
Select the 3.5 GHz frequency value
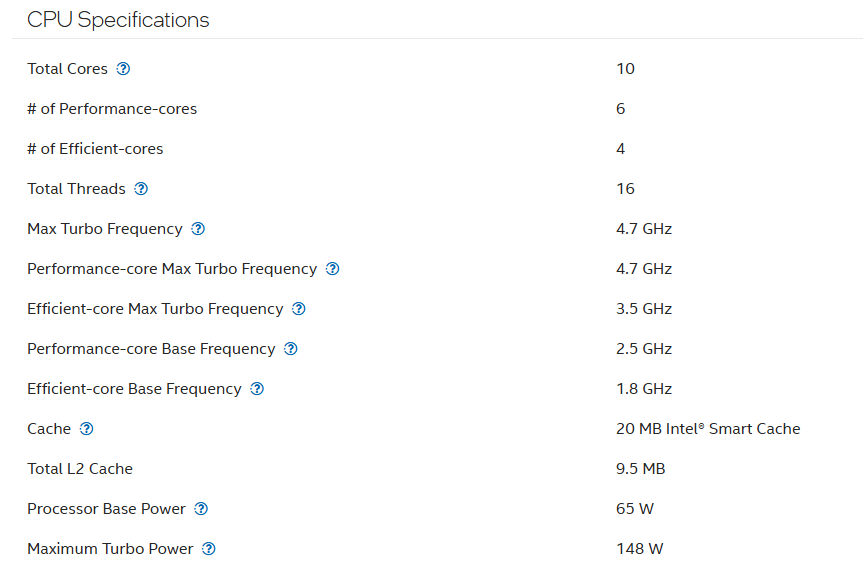tap(644, 309)
